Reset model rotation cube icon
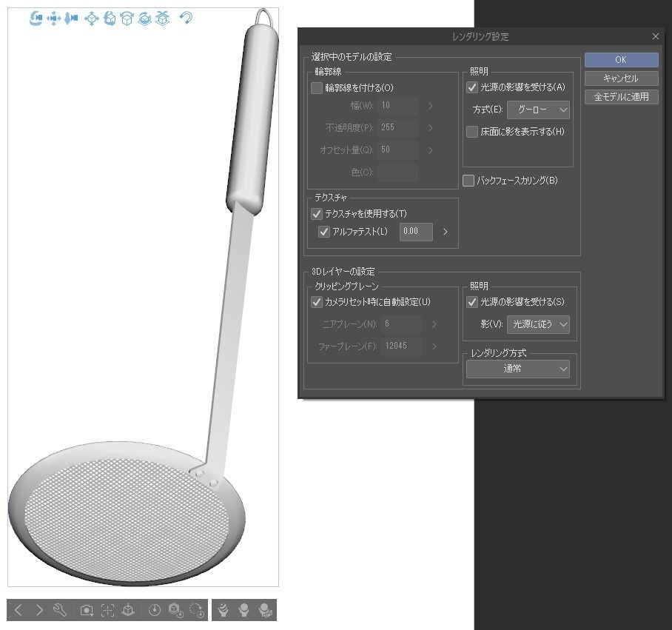The width and height of the screenshot is (672, 630). [175, 610]
